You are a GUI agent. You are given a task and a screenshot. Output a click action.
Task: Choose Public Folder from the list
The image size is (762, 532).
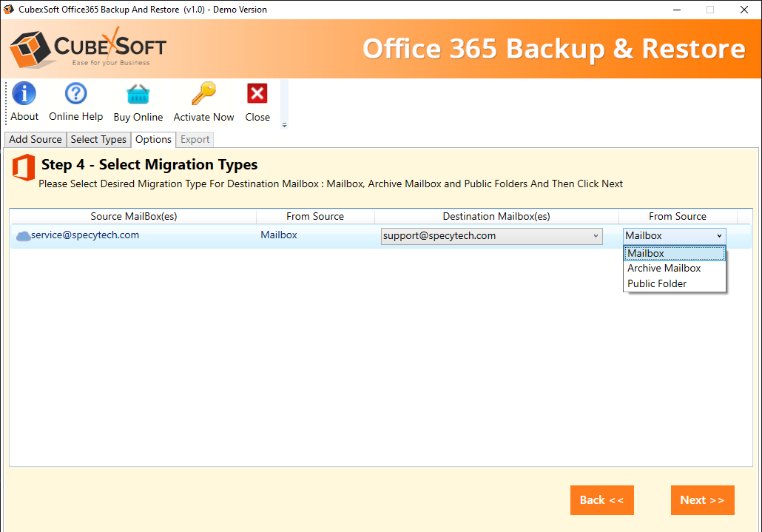tap(675, 283)
